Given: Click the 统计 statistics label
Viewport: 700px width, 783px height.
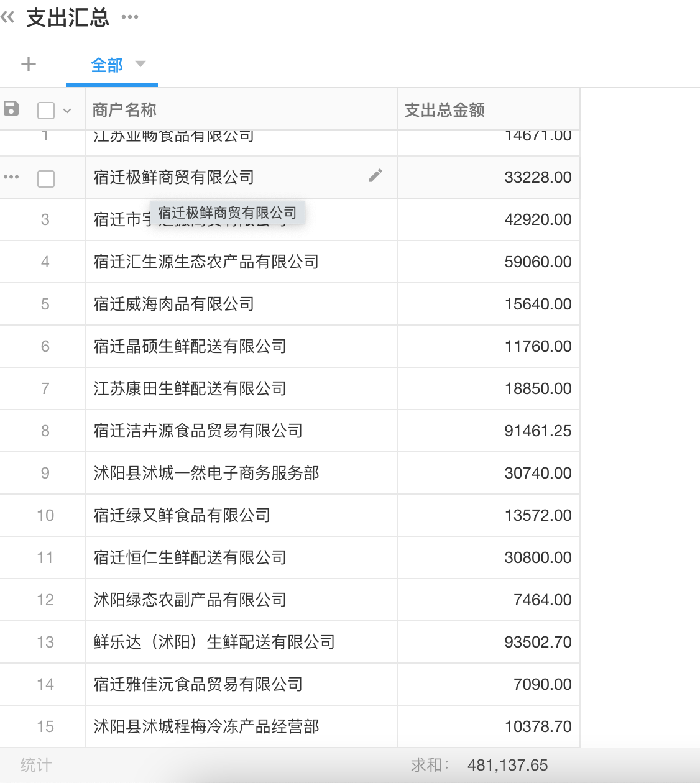Looking at the screenshot, I should (x=37, y=764).
